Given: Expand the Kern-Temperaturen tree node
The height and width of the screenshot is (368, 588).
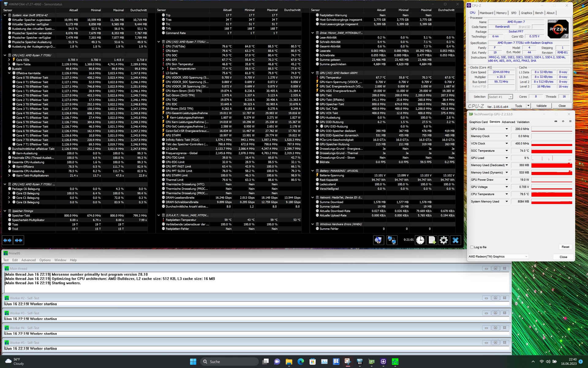Looking at the screenshot, I should click(x=163, y=69).
